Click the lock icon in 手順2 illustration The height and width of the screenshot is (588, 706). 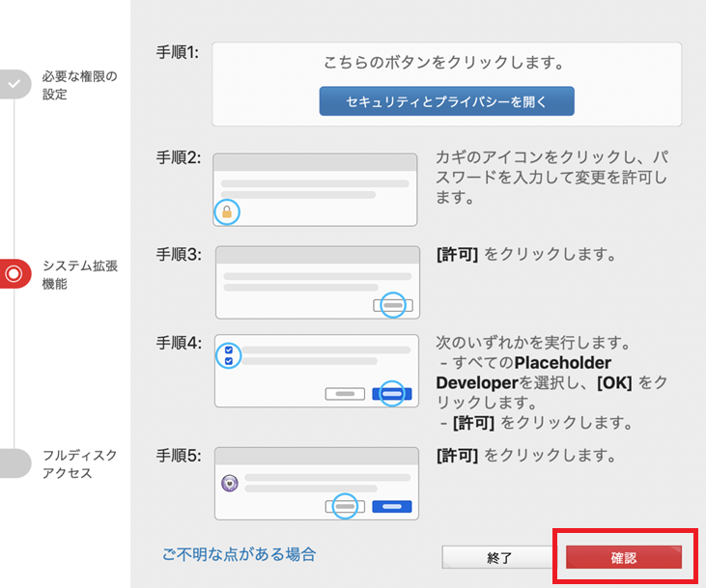pyautogui.click(x=226, y=211)
